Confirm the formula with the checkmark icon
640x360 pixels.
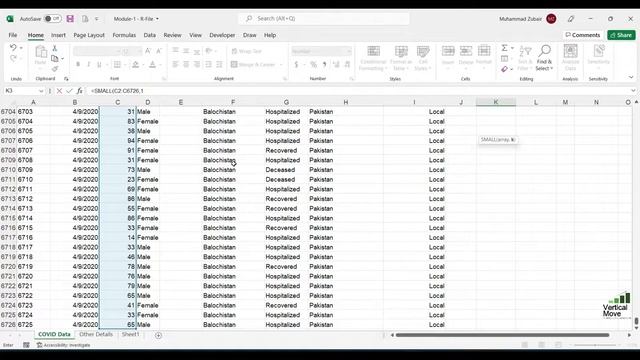[69, 91]
